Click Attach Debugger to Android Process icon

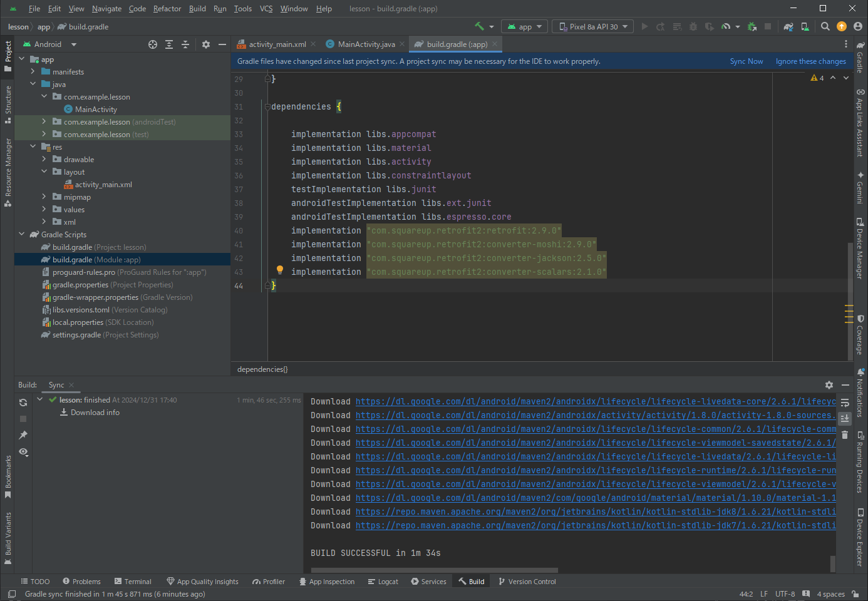(752, 26)
